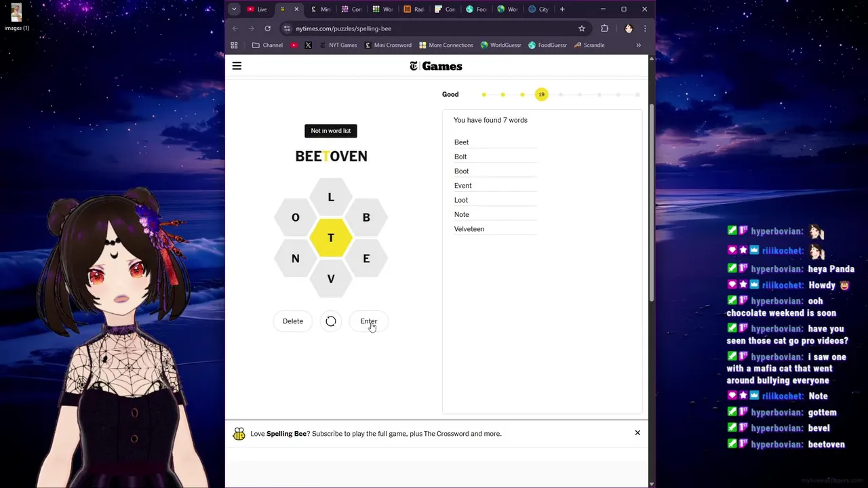Click the found word Loot
Image resolution: width=868 pixels, height=488 pixels.
pyautogui.click(x=461, y=200)
